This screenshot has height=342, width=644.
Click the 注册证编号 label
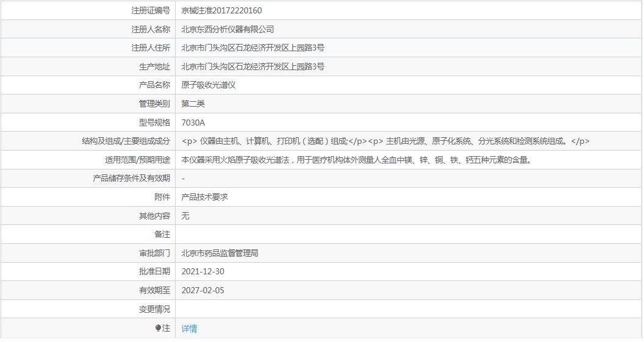coord(151,11)
